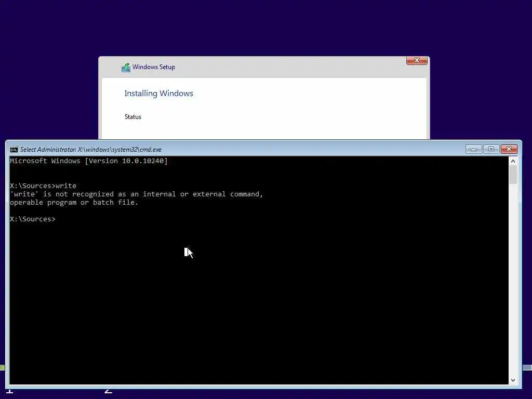Click the Windows Setup title bar icon
Screen dimensions: 532x399
pos(126,68)
